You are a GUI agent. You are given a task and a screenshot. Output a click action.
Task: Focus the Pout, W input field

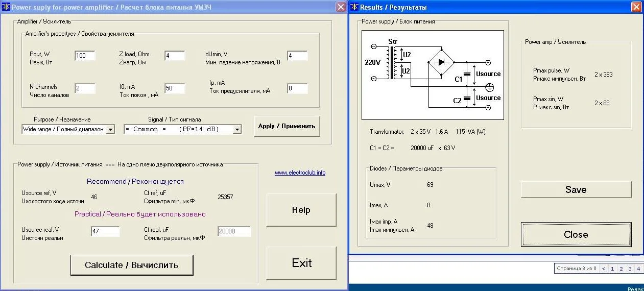click(x=85, y=56)
